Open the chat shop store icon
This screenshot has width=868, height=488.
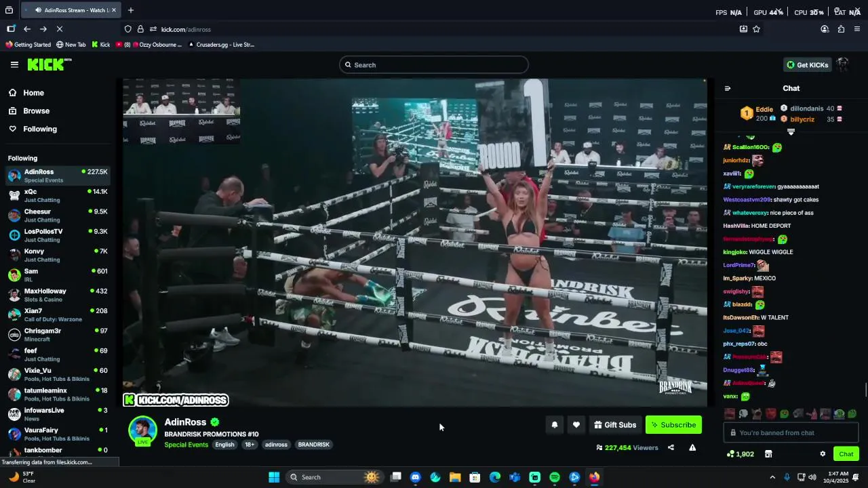tap(768, 454)
